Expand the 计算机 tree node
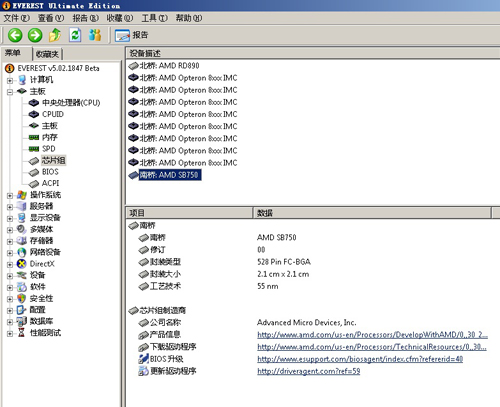 point(10,80)
